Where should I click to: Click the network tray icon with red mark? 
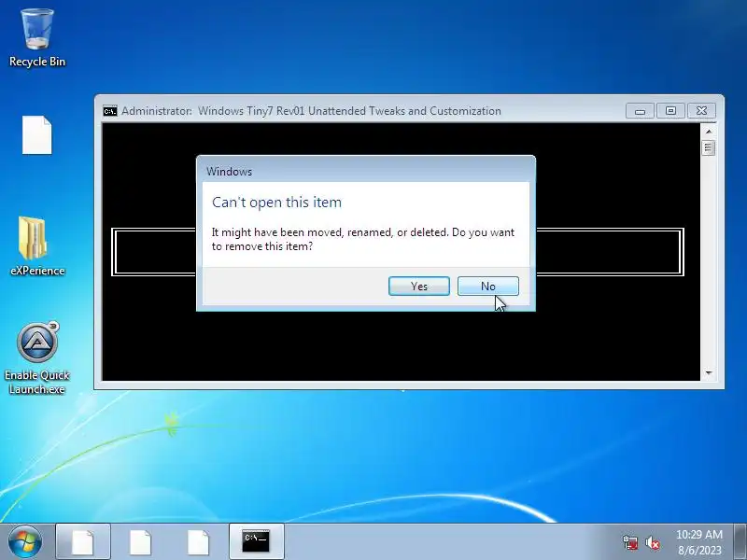tap(630, 542)
